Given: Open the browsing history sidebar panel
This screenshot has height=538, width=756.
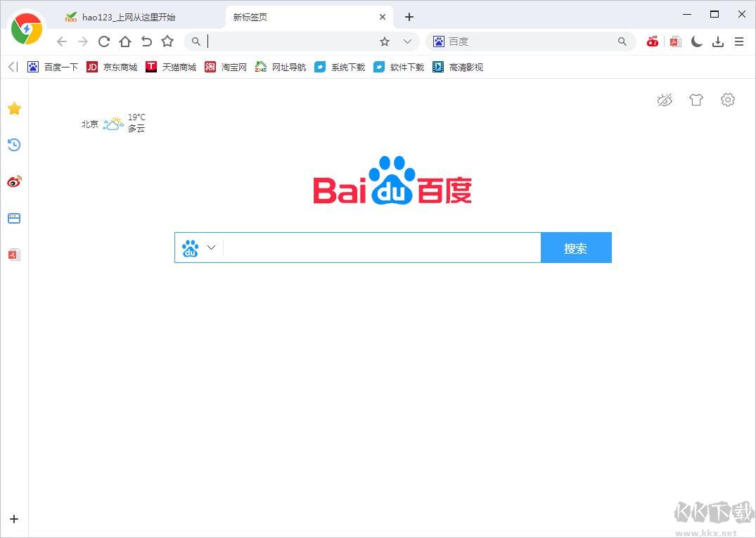Looking at the screenshot, I should point(14,145).
